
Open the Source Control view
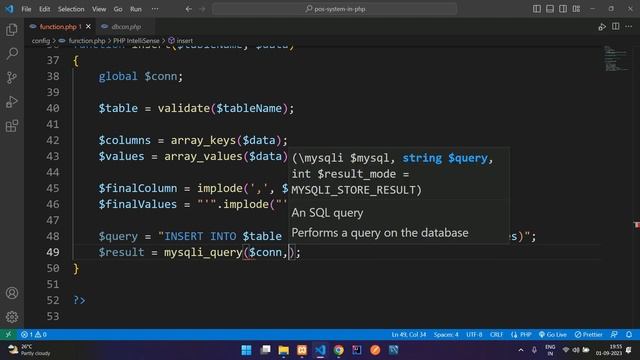[x=12, y=78]
